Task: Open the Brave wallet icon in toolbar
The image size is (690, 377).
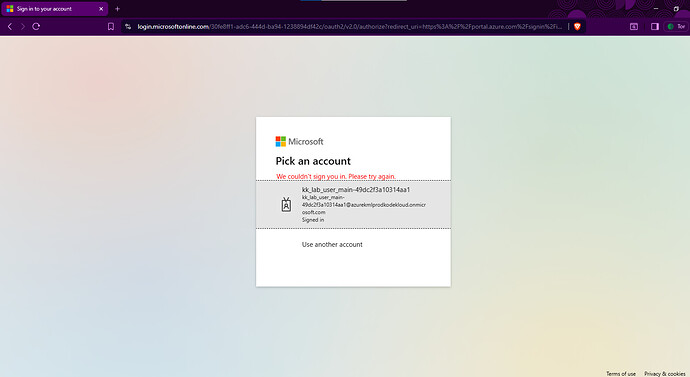Action: point(634,26)
